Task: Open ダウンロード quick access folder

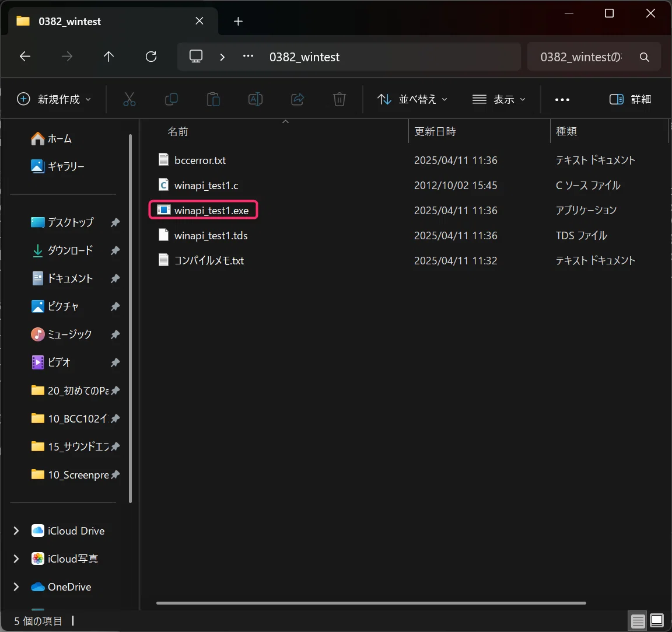Action: [x=62, y=250]
